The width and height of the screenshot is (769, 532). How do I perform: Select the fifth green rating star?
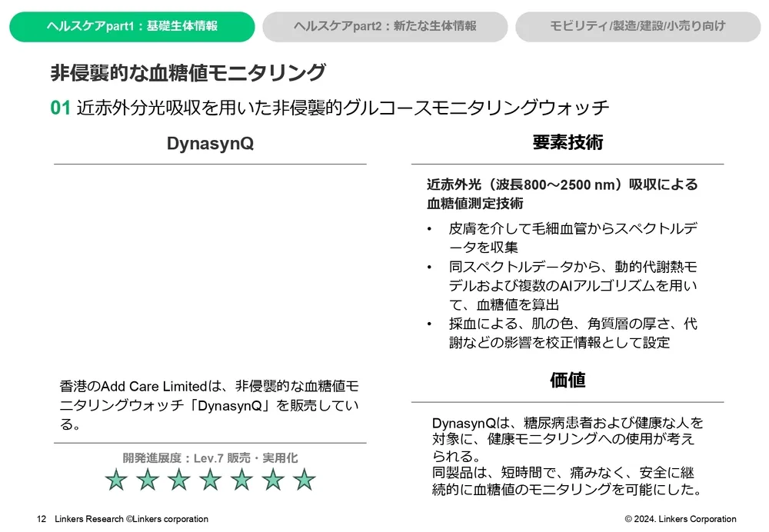tap(241, 480)
